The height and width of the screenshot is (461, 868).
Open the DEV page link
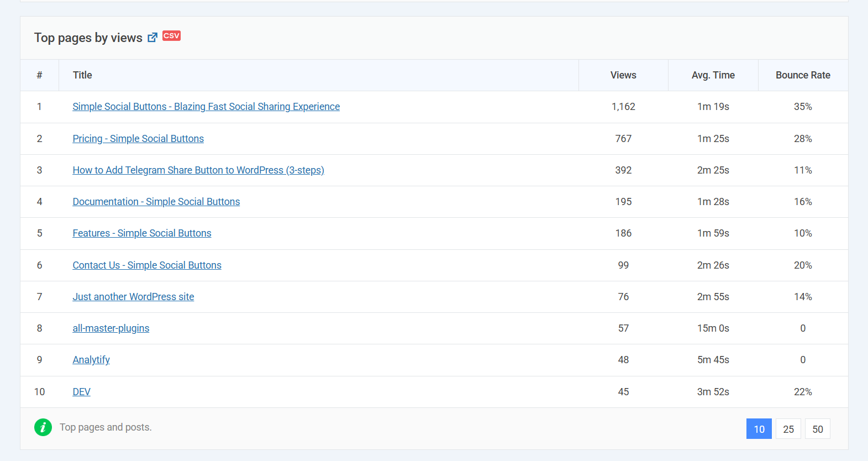click(81, 392)
